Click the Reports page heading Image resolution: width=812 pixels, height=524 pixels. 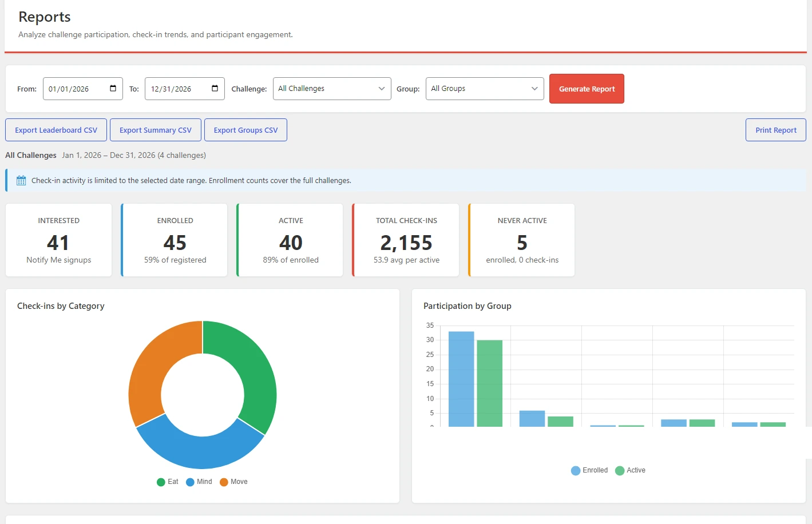point(45,17)
